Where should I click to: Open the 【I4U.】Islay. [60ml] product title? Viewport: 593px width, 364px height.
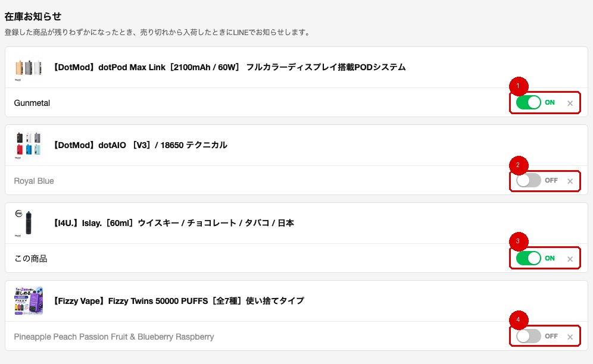(173, 223)
